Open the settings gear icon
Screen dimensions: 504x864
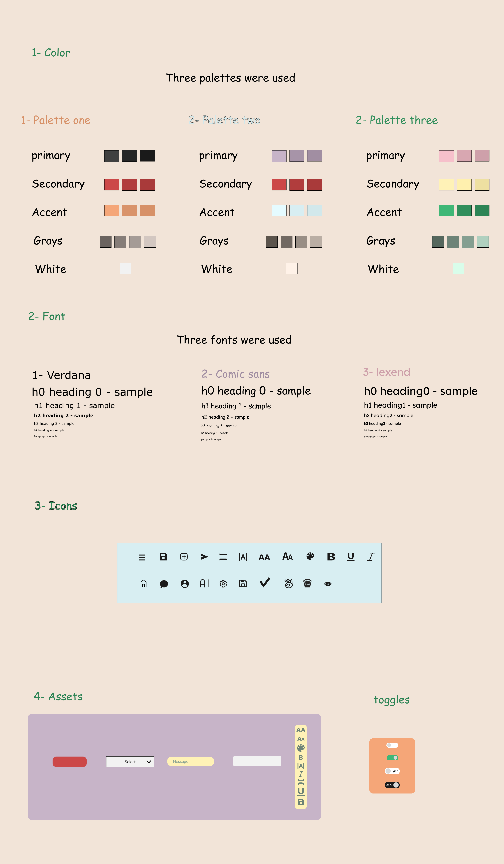click(x=223, y=583)
